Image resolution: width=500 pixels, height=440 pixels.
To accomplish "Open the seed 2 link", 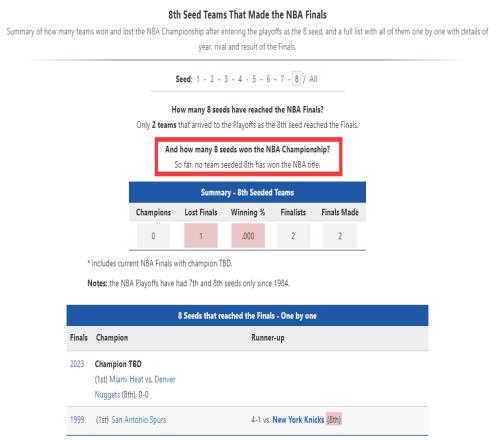I will 212,79.
